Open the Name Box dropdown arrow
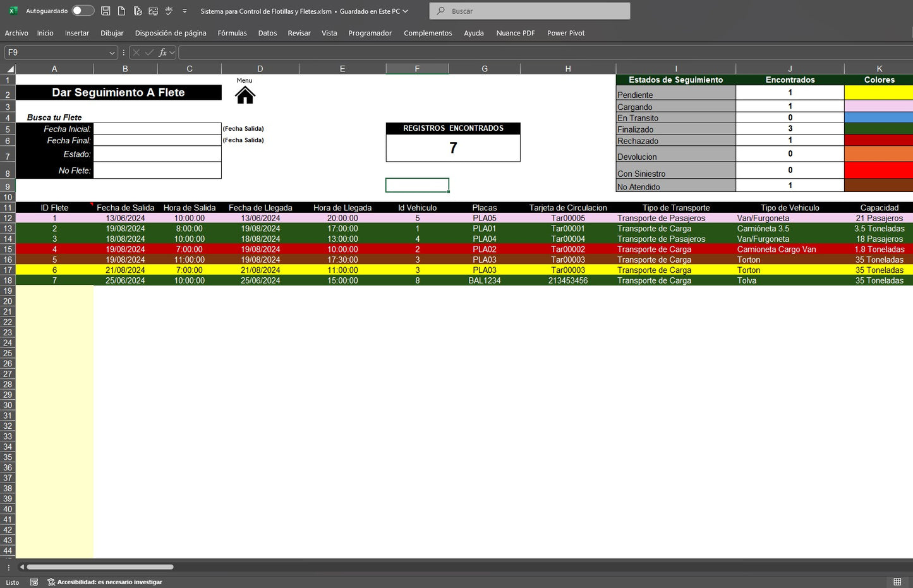Viewport: 913px width, 588px height. coord(112,52)
